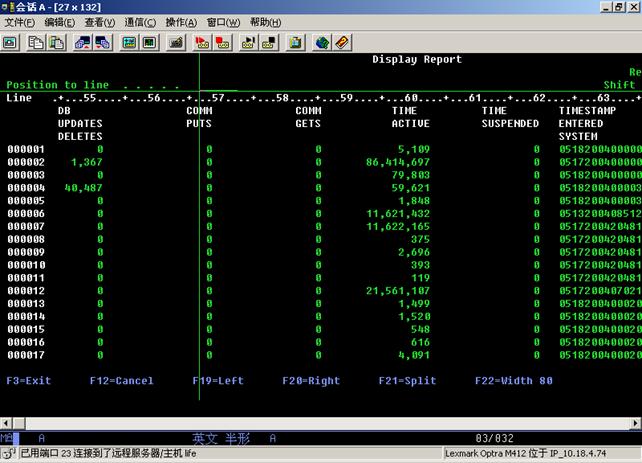
Task: Open the 编辑(E) menu
Action: [x=60, y=23]
